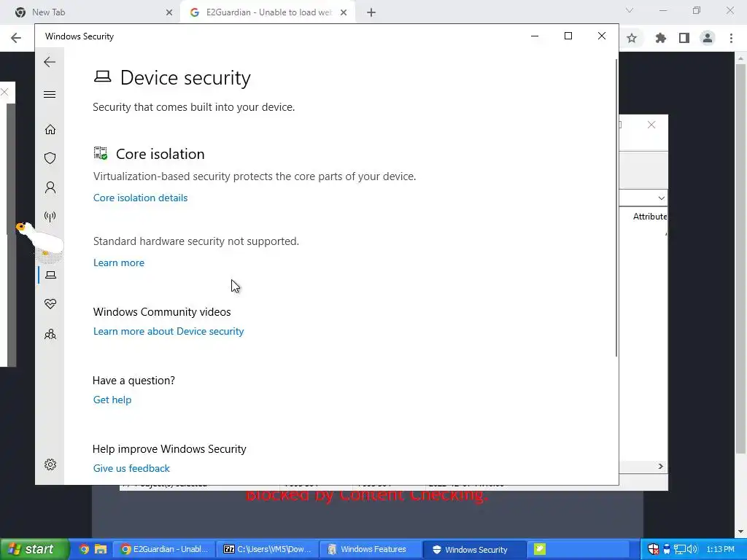Screen dimensions: 747x560
Task: Click the network tray icon
Action: tap(680, 549)
